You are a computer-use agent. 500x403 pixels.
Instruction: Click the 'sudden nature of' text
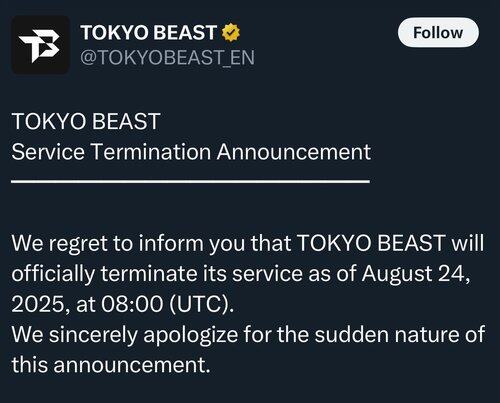coord(400,334)
